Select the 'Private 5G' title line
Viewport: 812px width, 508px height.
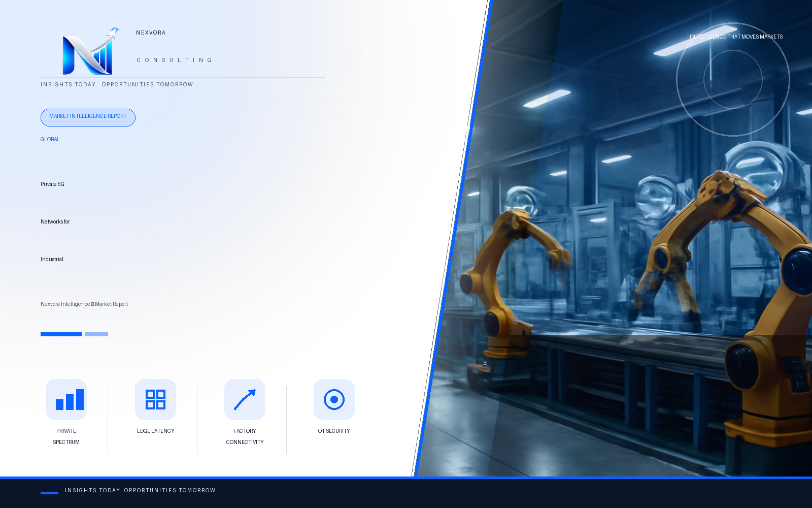tap(52, 184)
